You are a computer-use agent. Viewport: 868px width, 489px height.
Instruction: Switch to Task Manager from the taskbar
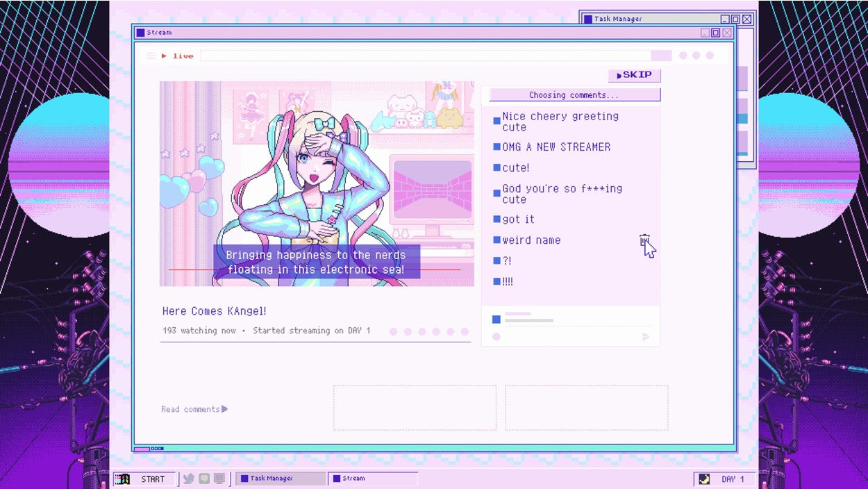click(281, 478)
